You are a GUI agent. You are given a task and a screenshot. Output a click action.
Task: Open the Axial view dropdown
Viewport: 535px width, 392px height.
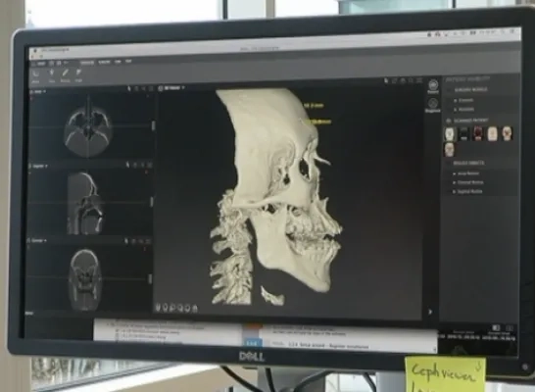38,92
